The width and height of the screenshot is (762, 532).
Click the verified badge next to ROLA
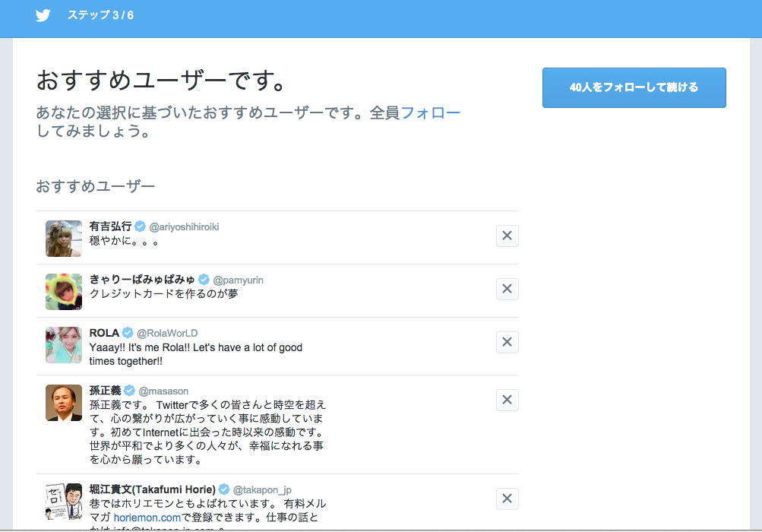point(128,333)
